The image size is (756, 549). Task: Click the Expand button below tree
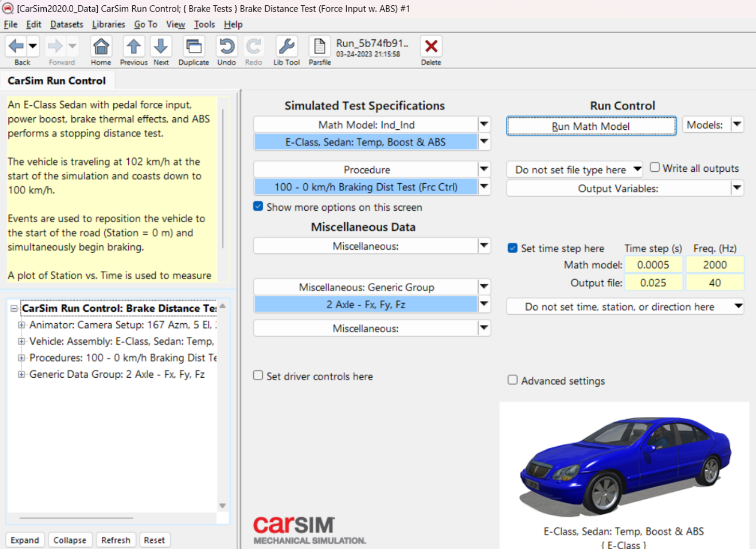click(x=25, y=540)
